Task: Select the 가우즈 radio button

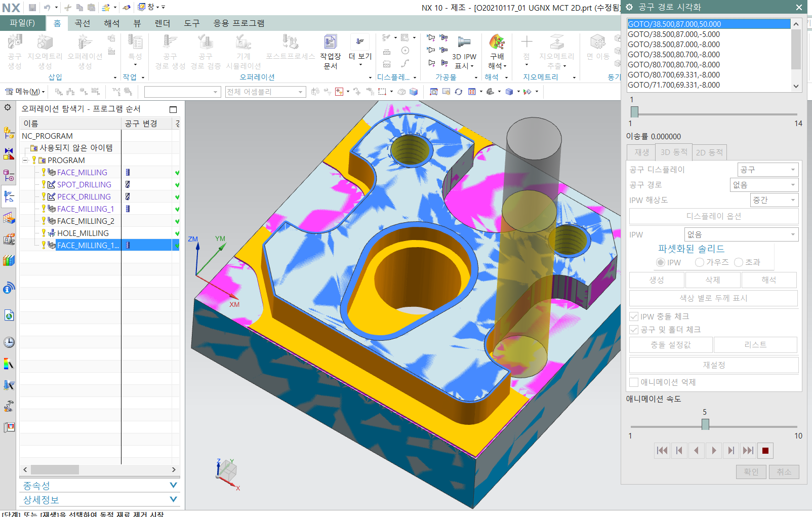Action: [x=700, y=262]
